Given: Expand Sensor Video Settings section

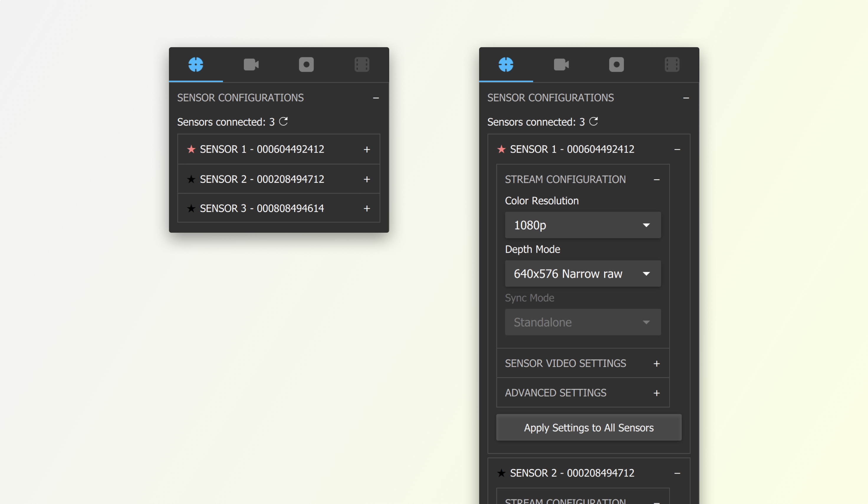Looking at the screenshot, I should pos(656,364).
